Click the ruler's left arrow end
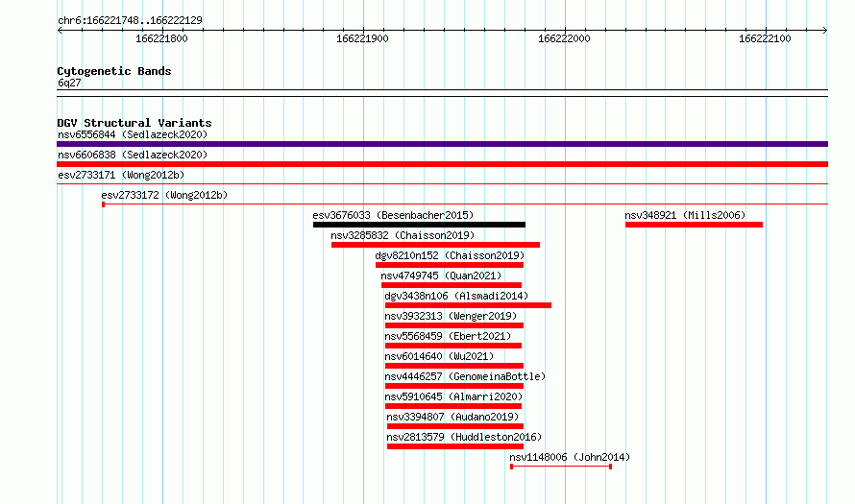This screenshot has width=855, height=504. tap(60, 30)
